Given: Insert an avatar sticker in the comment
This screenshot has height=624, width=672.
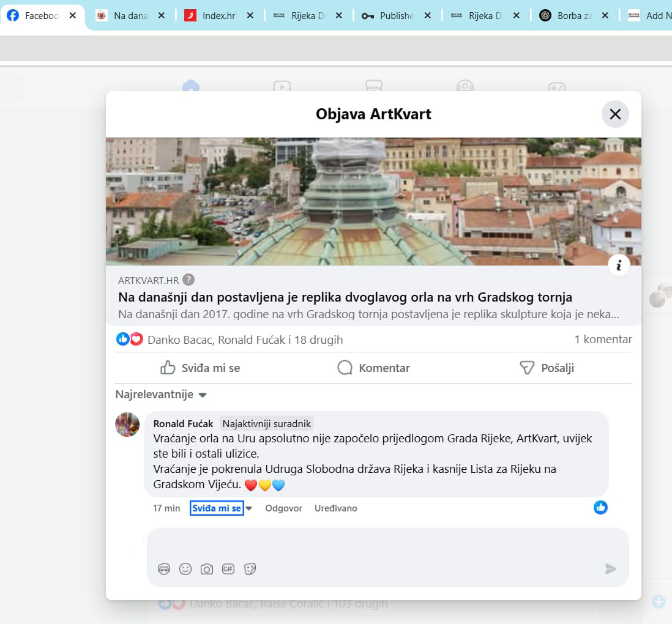Looking at the screenshot, I should [163, 569].
